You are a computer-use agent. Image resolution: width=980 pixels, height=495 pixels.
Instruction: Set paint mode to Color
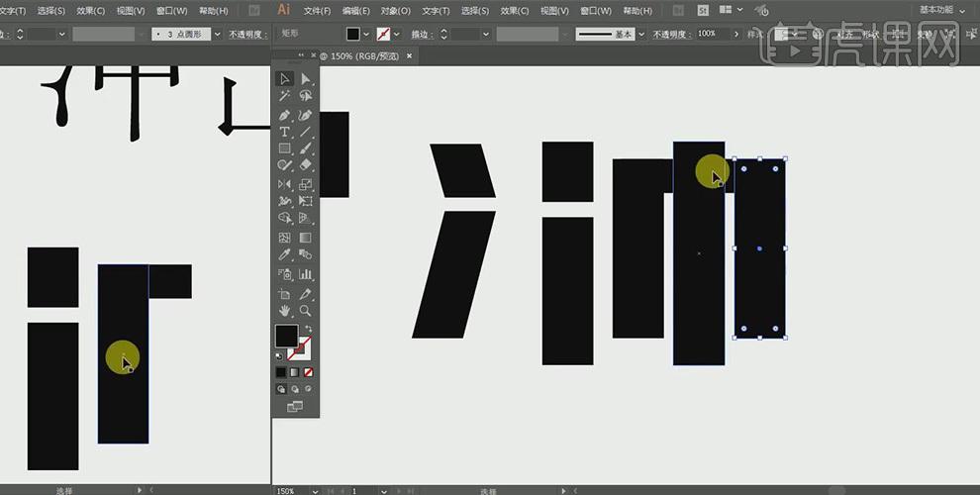pos(280,372)
